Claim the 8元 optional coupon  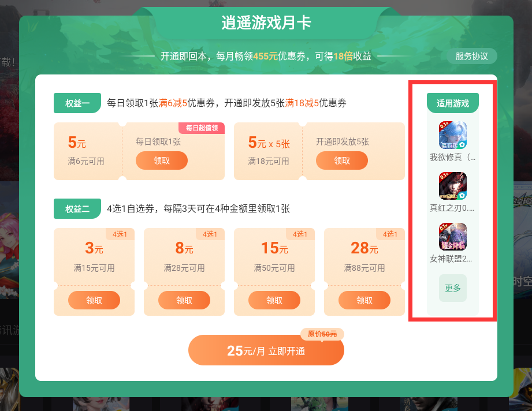pyautogui.click(x=184, y=300)
